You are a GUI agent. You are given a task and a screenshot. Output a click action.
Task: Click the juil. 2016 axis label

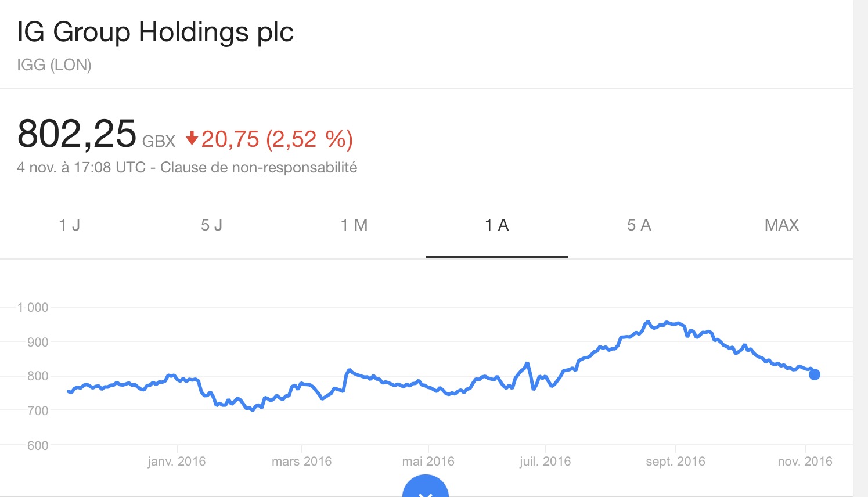pyautogui.click(x=545, y=462)
